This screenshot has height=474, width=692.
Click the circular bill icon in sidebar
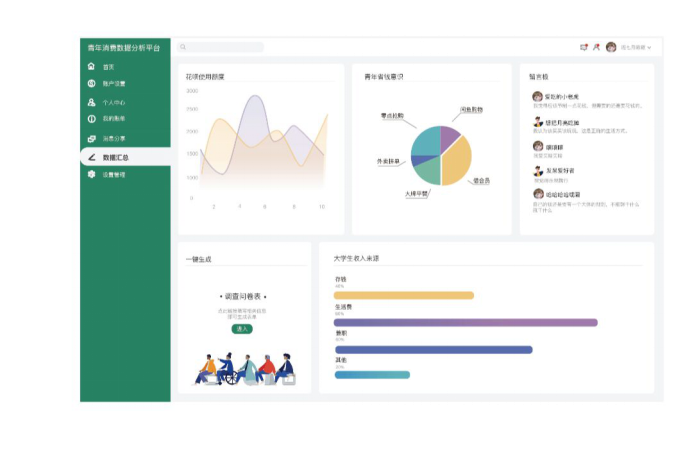pyautogui.click(x=91, y=119)
